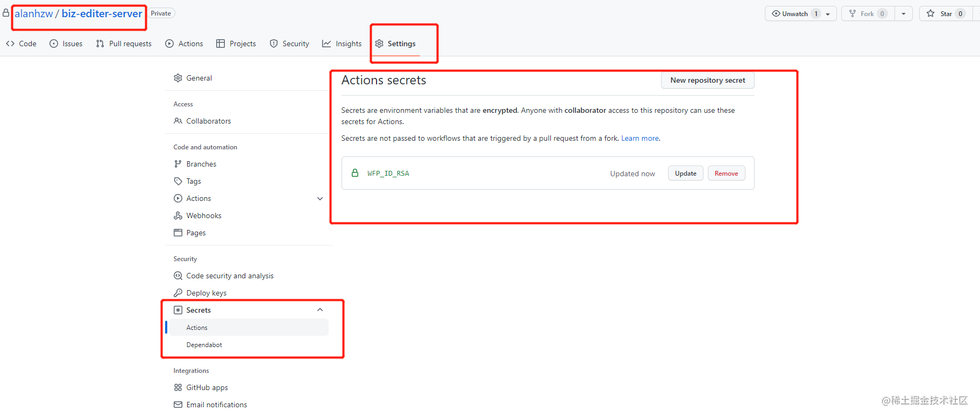The height and width of the screenshot is (418, 980).
Task: Select Actions under Secrets
Action: (248, 327)
